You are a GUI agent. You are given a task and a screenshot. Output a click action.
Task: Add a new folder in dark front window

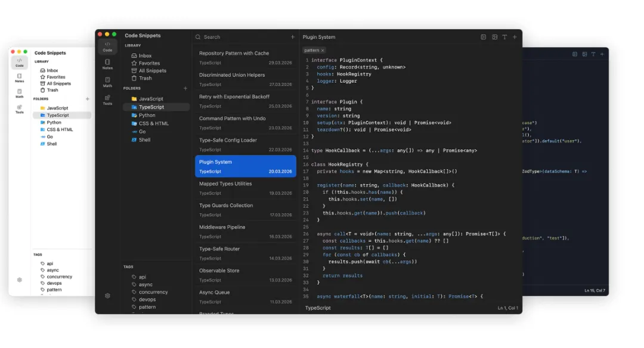185,88
